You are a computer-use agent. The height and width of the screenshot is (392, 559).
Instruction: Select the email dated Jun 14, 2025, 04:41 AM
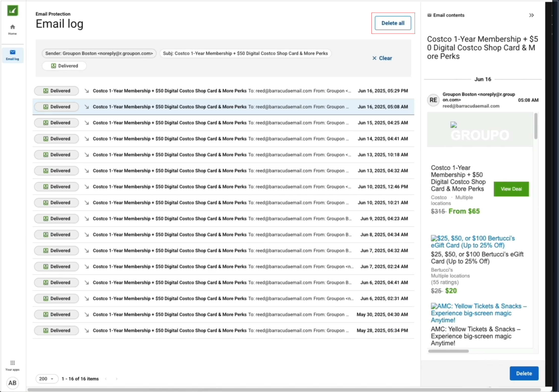(223, 139)
